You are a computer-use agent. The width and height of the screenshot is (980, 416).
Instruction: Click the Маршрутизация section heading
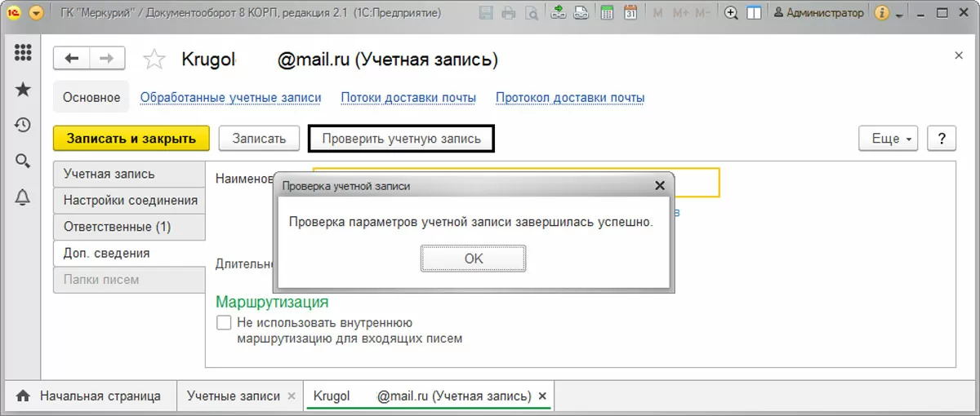point(272,302)
